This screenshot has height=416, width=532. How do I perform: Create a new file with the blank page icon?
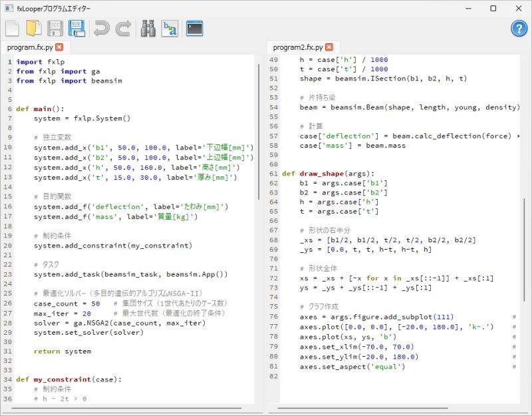pyautogui.click(x=12, y=28)
